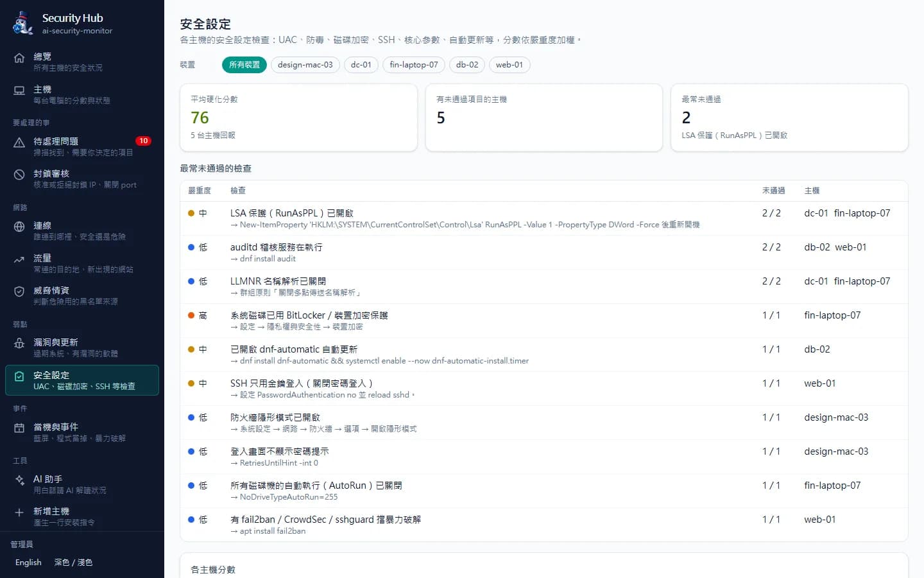Image resolution: width=924 pixels, height=578 pixels.
Task: Click design-mac-03 in 防火牆隱形模式 row
Action: coord(836,417)
